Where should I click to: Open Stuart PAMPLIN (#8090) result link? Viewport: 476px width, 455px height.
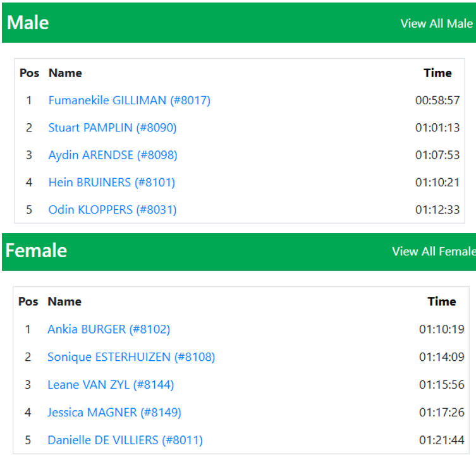(112, 128)
